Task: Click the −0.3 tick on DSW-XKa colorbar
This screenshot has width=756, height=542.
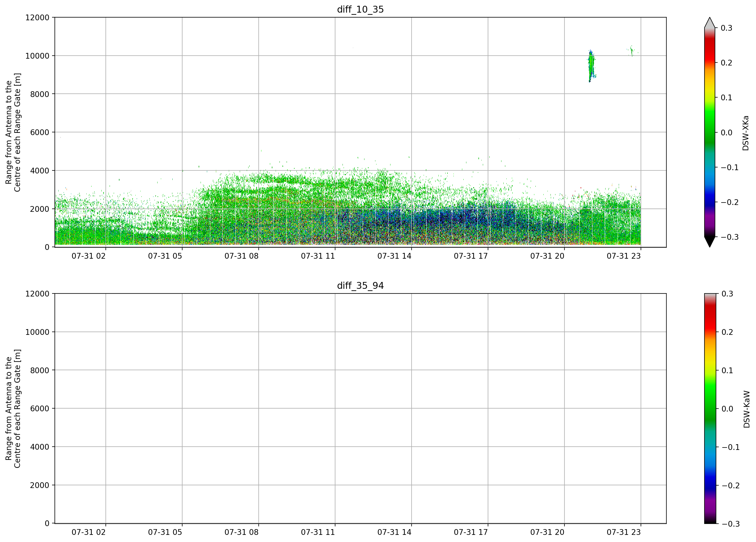Action: click(730, 237)
